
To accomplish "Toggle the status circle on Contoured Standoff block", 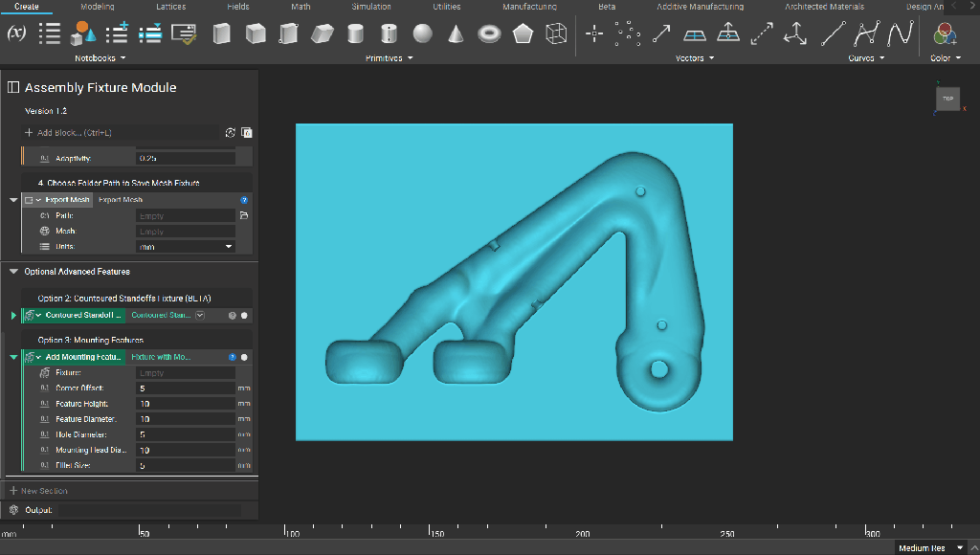I will tap(245, 315).
